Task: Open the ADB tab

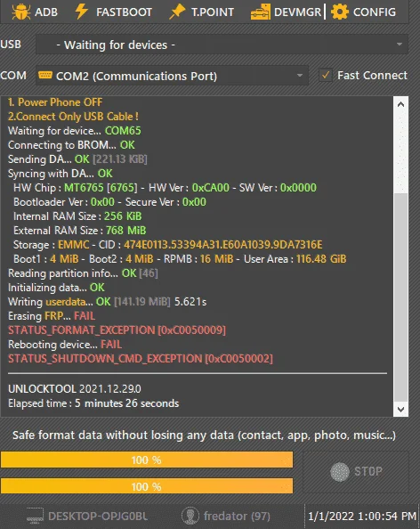Action: pos(35,12)
